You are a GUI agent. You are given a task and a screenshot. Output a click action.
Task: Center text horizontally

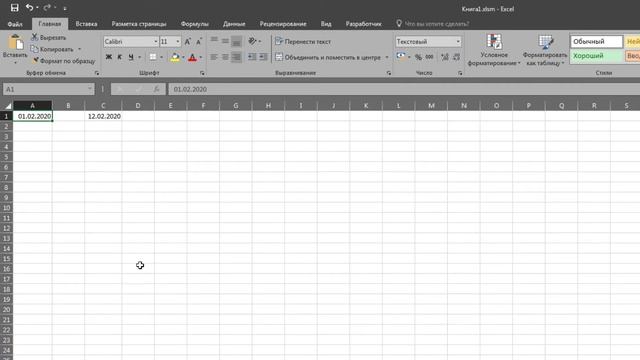(225, 57)
